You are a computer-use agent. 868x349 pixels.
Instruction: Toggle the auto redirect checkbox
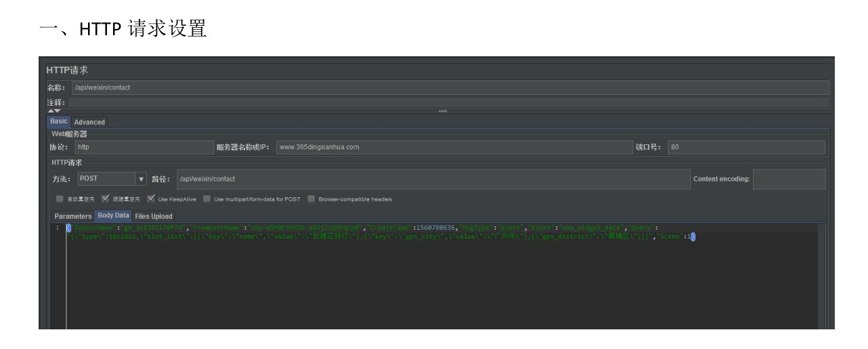[x=60, y=199]
